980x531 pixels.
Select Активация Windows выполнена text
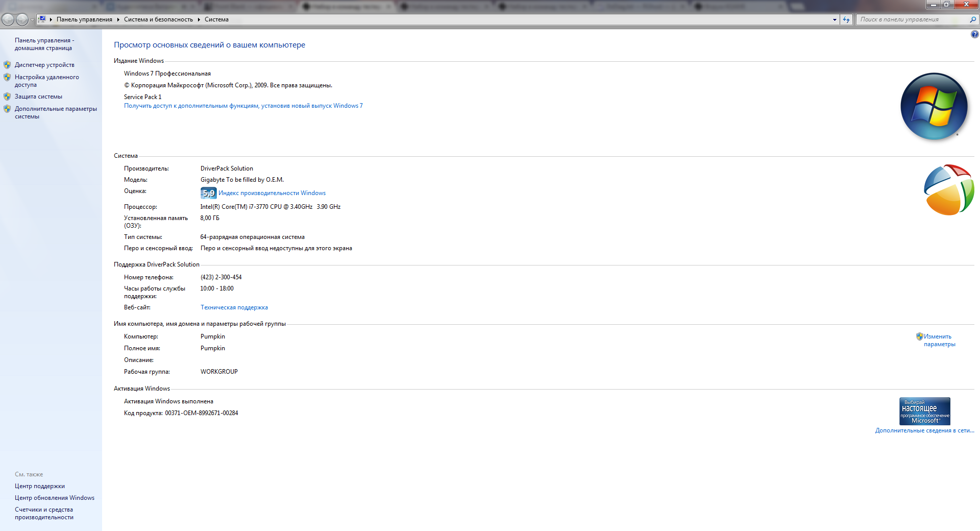point(168,401)
